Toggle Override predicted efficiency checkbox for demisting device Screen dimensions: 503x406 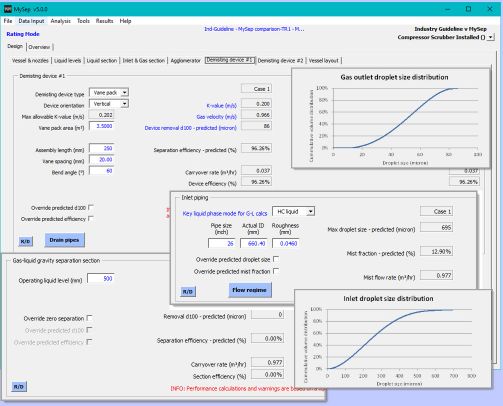pyautogui.click(x=91, y=219)
